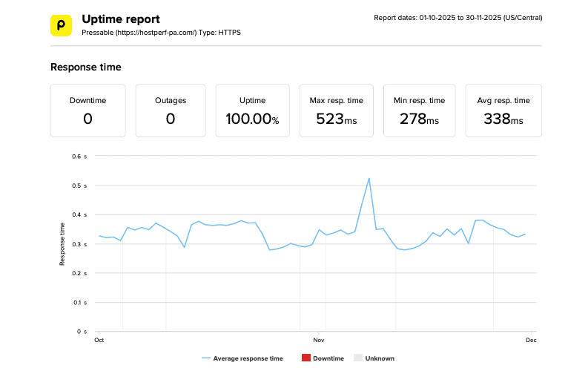Click the red Downtime legend swatch
588x371 pixels.
[x=305, y=358]
